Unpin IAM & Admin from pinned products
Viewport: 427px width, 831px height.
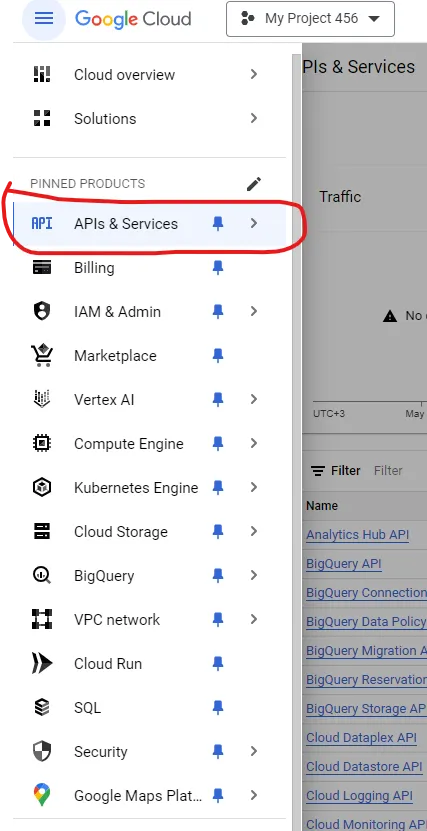coord(218,312)
